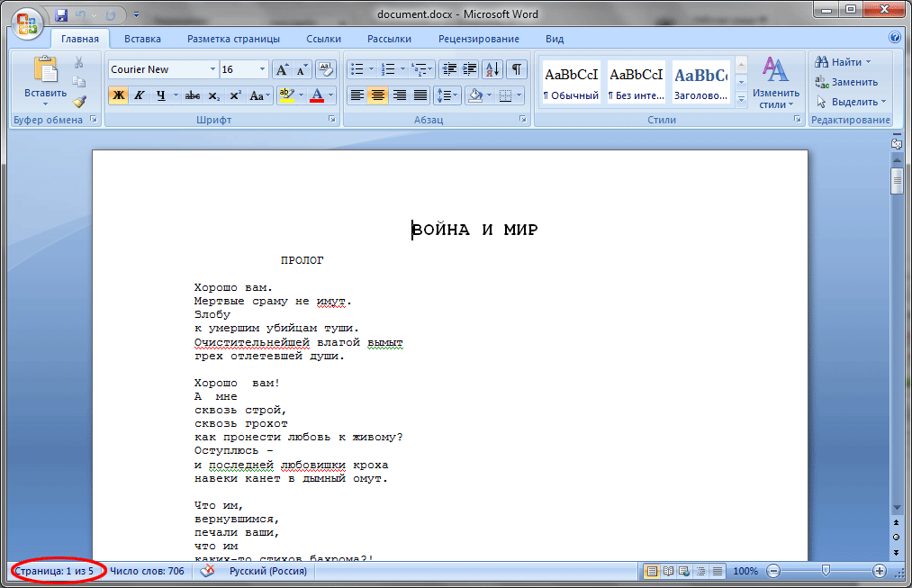Click the Cut scissors icon

click(79, 62)
